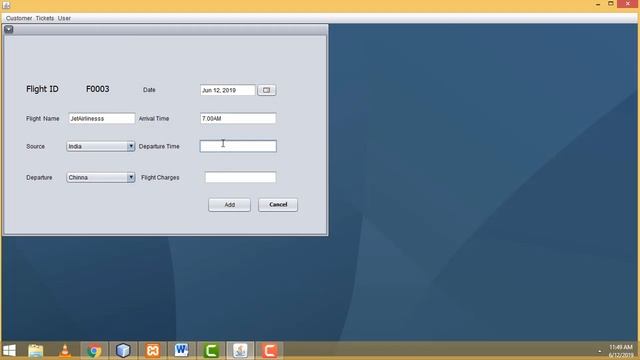640x360 pixels.
Task: Open the red Camtasia recorder in taskbar
Action: coord(269,350)
